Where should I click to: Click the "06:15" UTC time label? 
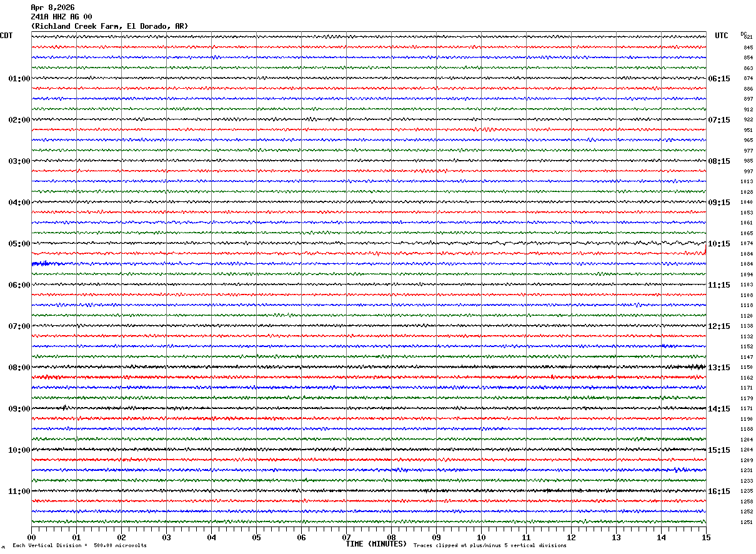pyautogui.click(x=719, y=79)
